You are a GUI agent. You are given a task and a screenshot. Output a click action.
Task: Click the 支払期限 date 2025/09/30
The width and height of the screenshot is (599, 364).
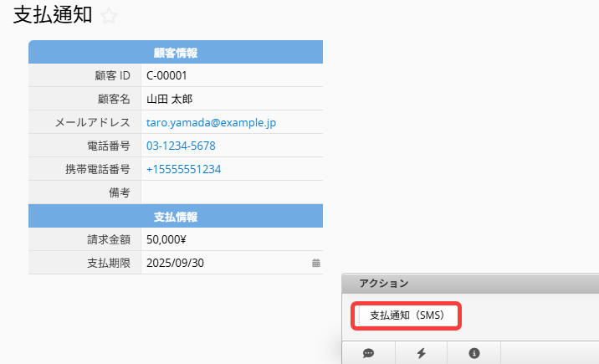(175, 263)
